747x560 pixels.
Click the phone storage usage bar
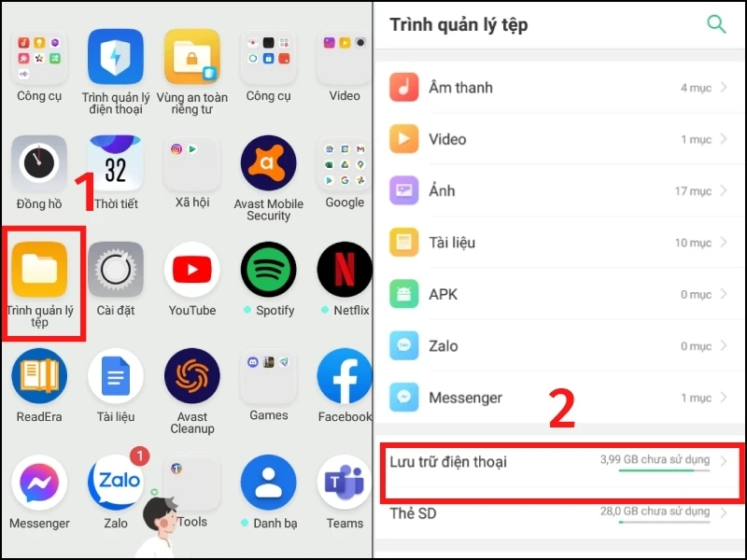tap(664, 470)
